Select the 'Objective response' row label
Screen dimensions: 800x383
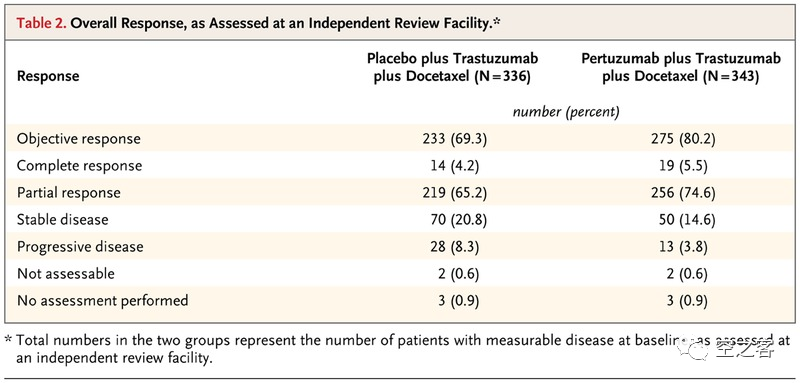coord(79,139)
